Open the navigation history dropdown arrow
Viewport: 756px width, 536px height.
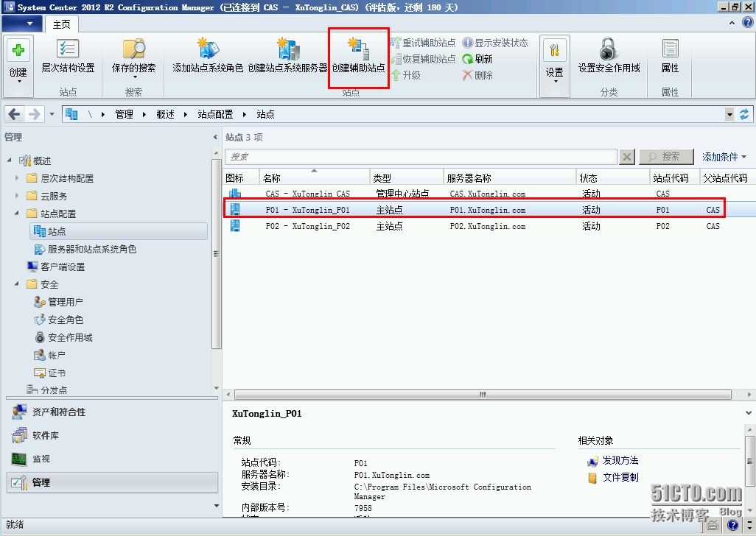point(52,115)
